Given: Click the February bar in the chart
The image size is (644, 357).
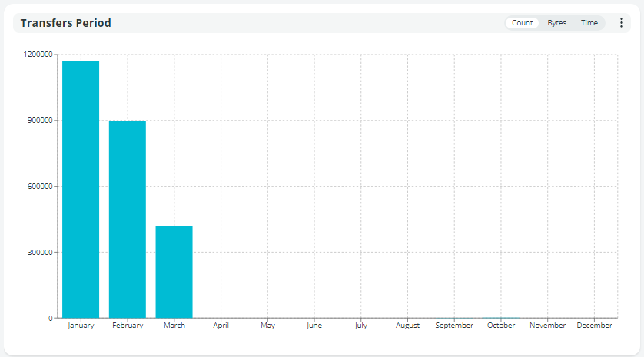Looking at the screenshot, I should (x=128, y=219).
